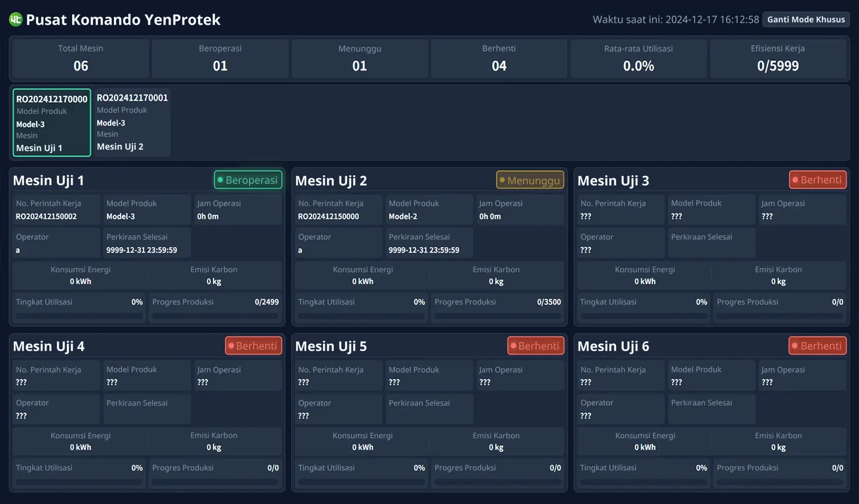Click the Berhenti status badge on Mesin Uji 3
The image size is (859, 504).
818,180
